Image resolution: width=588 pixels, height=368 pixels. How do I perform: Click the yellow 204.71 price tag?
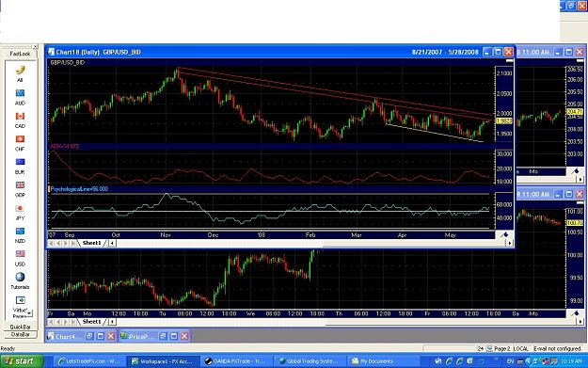(x=575, y=112)
